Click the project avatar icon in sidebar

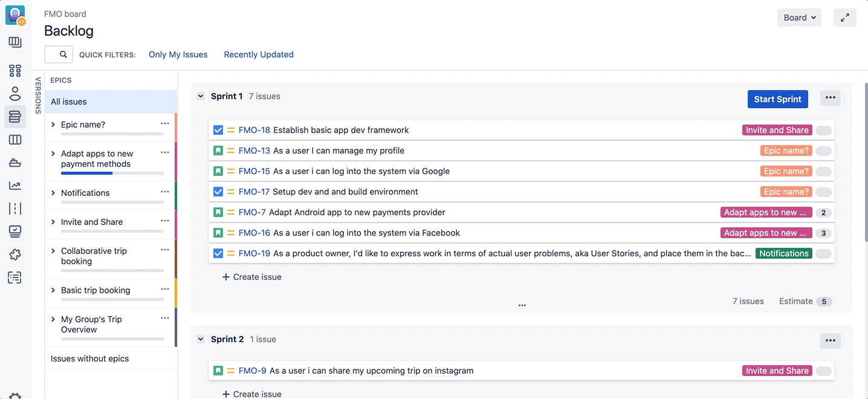(15, 15)
